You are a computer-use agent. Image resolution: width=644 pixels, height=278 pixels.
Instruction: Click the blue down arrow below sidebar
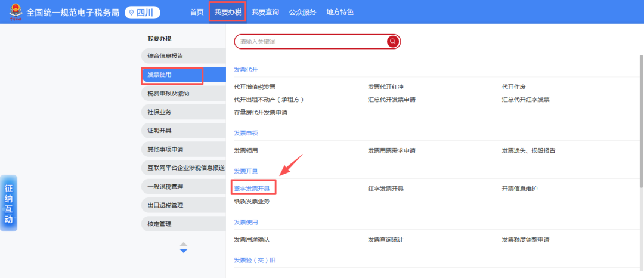184,251
